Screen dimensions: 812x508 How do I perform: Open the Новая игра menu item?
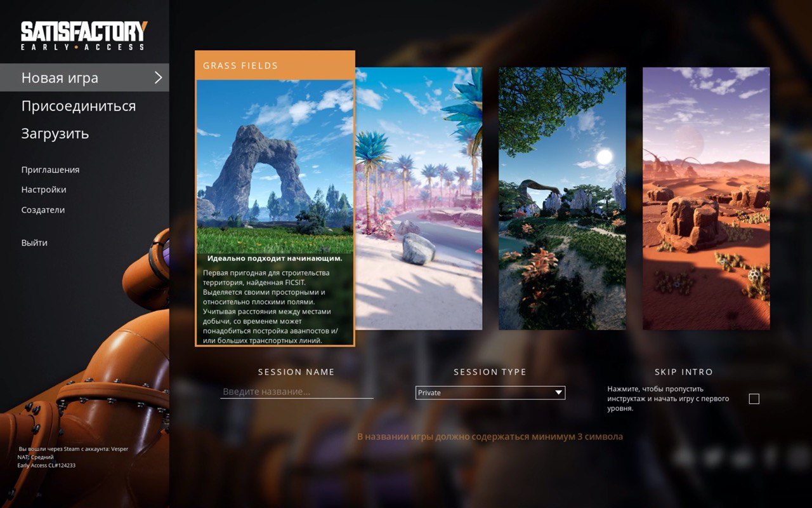[84, 77]
